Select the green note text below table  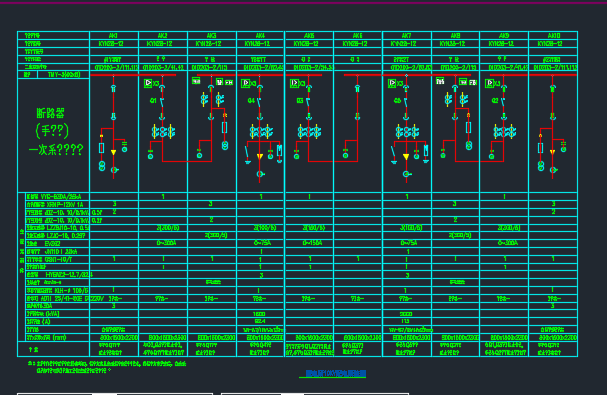point(107,367)
